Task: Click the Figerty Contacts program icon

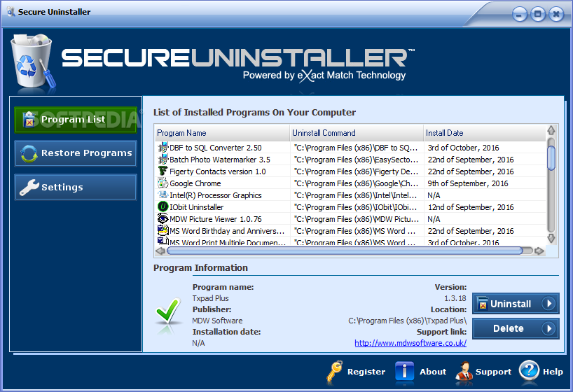Action: coord(163,171)
